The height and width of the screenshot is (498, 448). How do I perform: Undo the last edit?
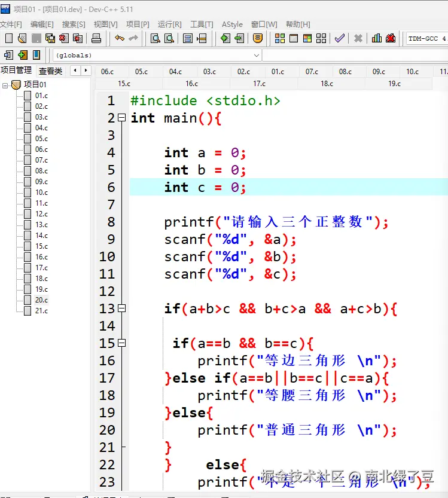click(120, 38)
